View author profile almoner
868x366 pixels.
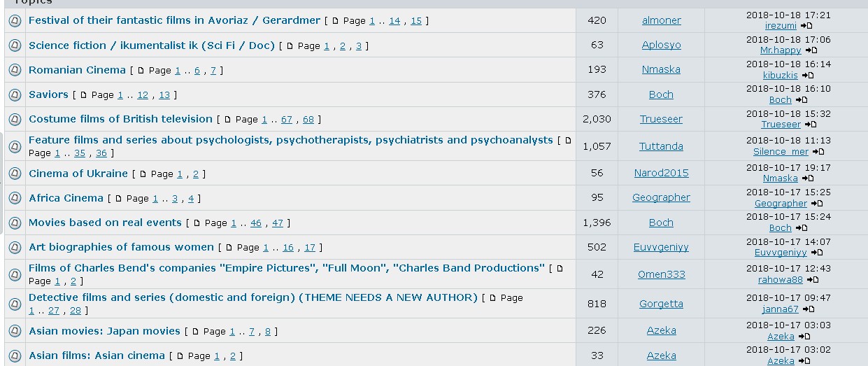coord(661,20)
